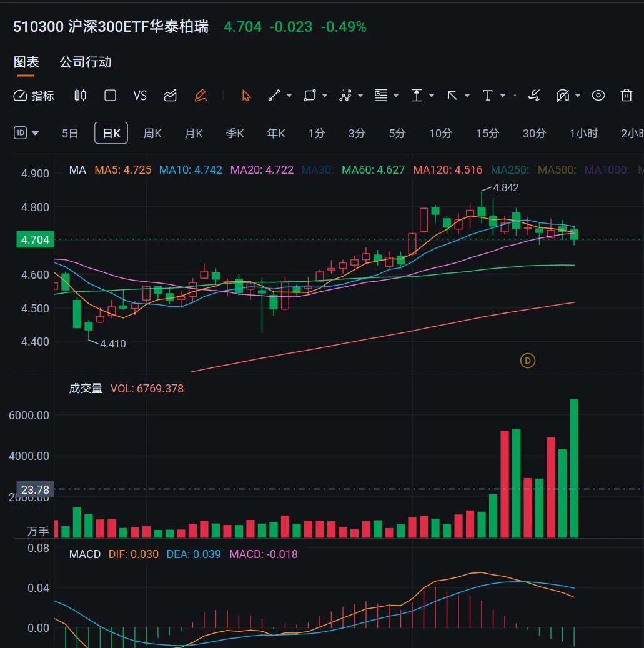Image resolution: width=644 pixels, height=648 pixels.
Task: Toggle the MA250 moving average line
Action: 510,170
